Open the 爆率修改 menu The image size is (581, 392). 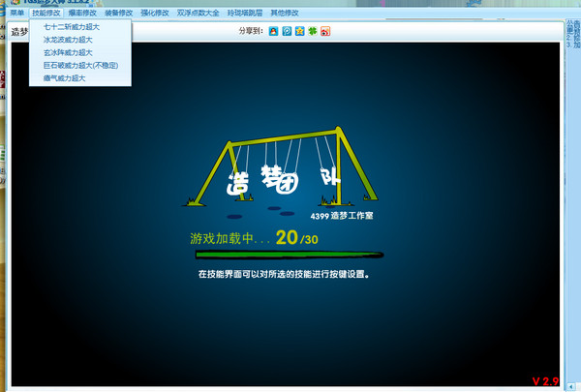(82, 13)
